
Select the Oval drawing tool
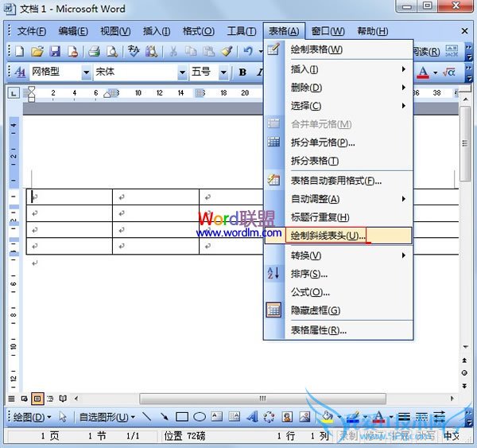coord(200,417)
